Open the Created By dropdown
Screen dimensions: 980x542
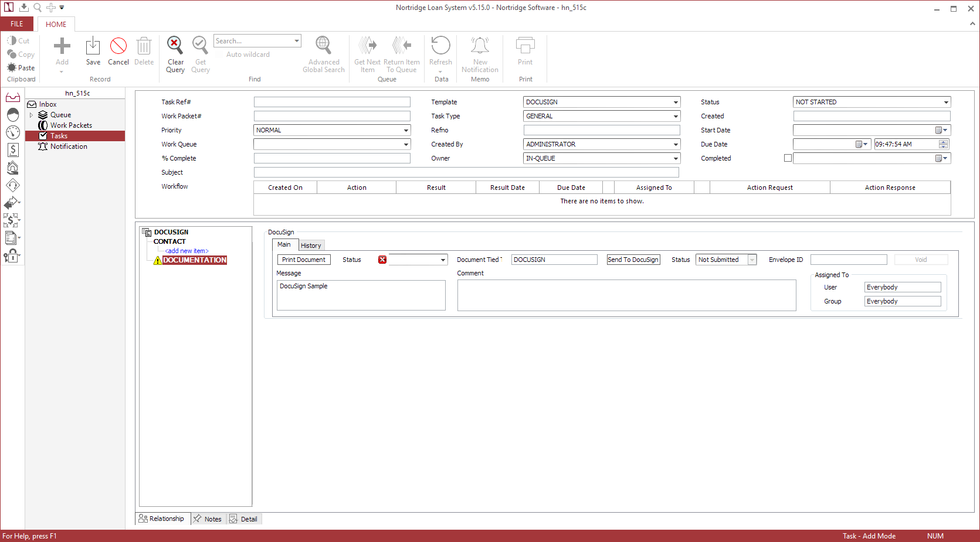(676, 144)
